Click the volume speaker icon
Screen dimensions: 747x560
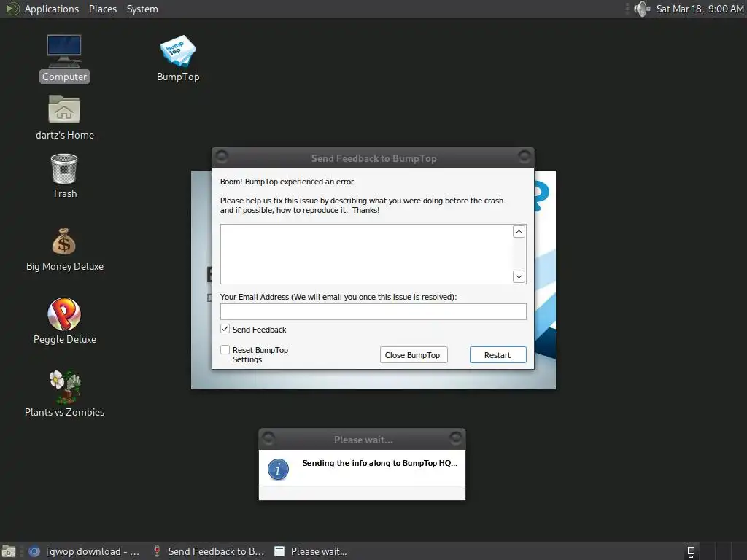(642, 9)
